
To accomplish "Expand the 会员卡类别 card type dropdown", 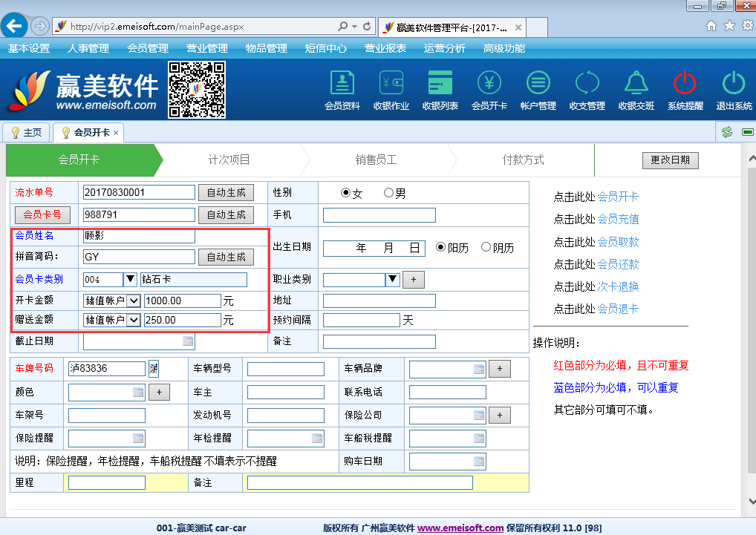I will click(x=130, y=280).
